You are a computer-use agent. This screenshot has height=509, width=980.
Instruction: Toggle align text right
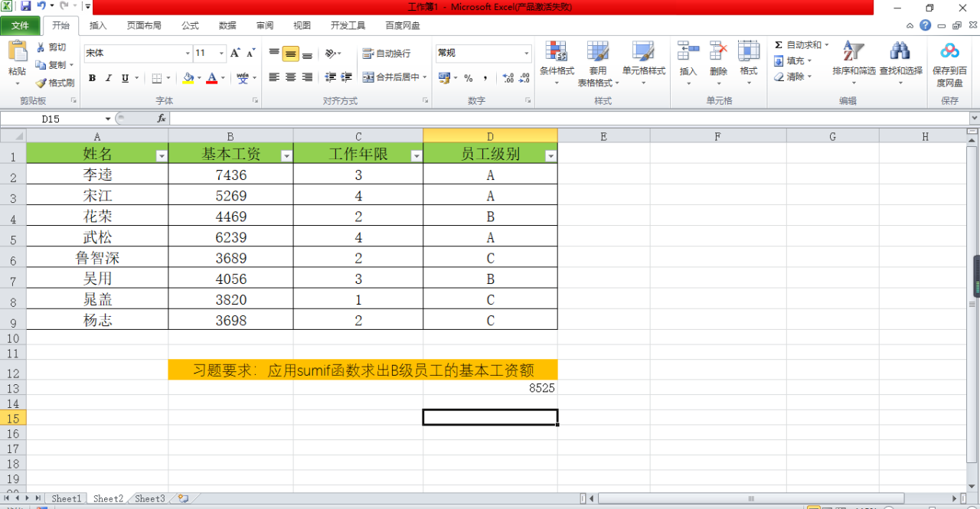[x=307, y=77]
